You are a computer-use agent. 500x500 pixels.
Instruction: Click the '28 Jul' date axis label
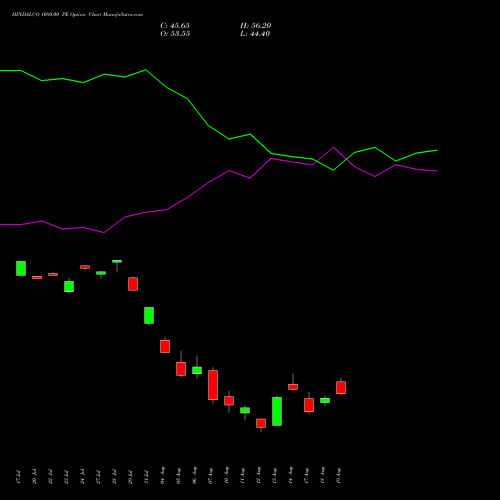(x=114, y=477)
